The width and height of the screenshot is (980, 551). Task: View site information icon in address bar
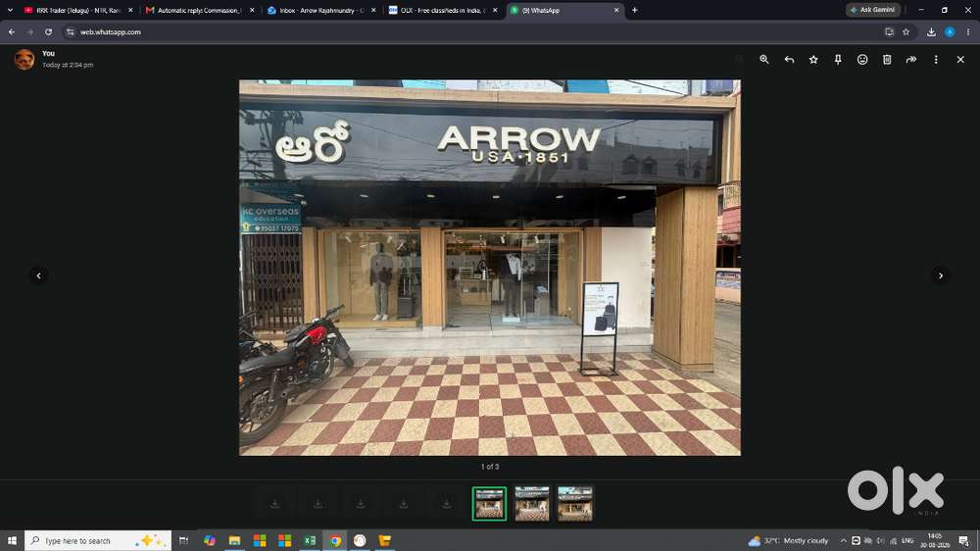pyautogui.click(x=70, y=32)
